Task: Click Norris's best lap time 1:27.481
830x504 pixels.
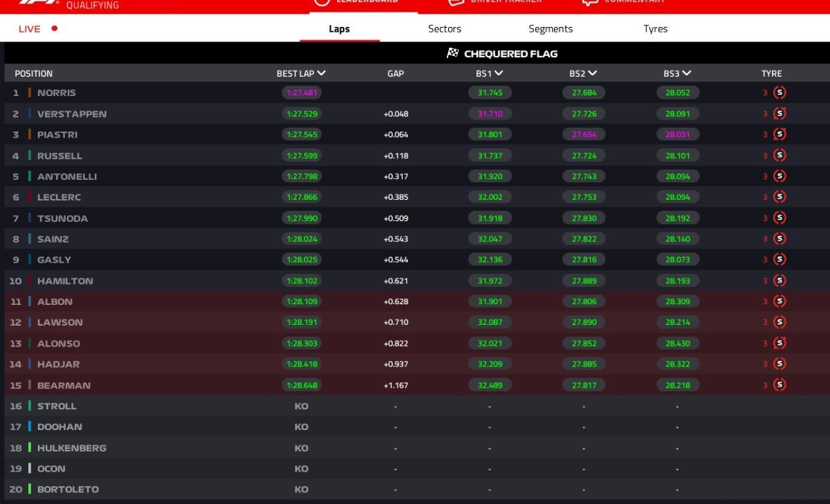Action: pos(302,93)
